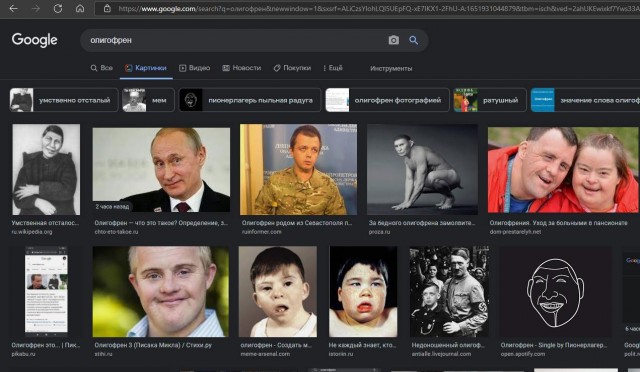This screenshot has height=372, width=640.
Task: Click the chto-eto-takoe.ru source text
Action: click(x=116, y=232)
